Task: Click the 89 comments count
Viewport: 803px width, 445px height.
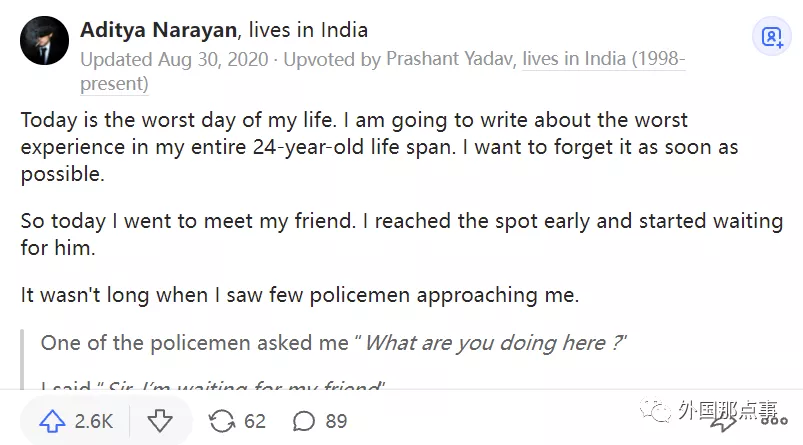Action: [336, 421]
